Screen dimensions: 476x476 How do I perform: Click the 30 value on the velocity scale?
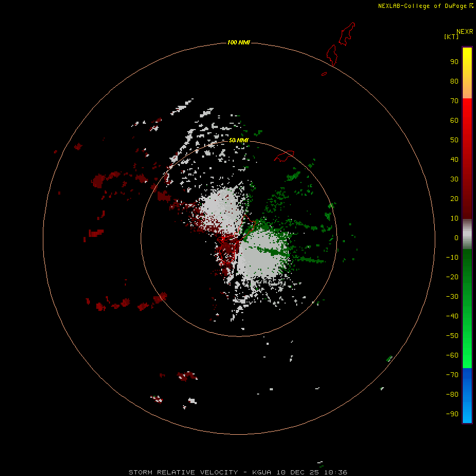point(454,179)
